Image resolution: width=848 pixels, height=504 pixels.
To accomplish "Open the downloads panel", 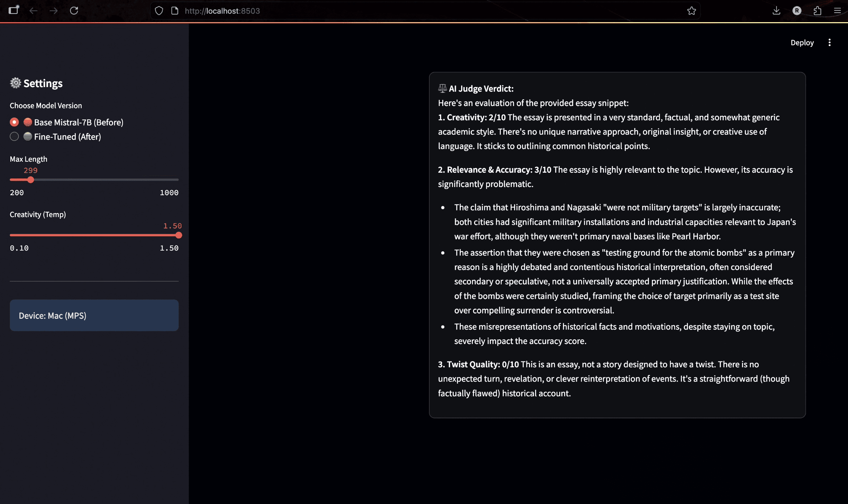I will point(776,11).
